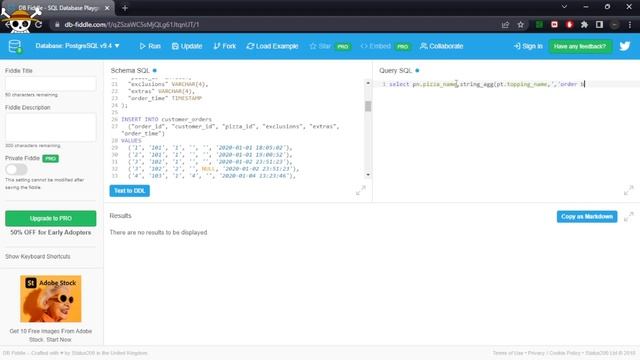Fork this fiddle
Screen dimensions: 640x360
coord(224,46)
